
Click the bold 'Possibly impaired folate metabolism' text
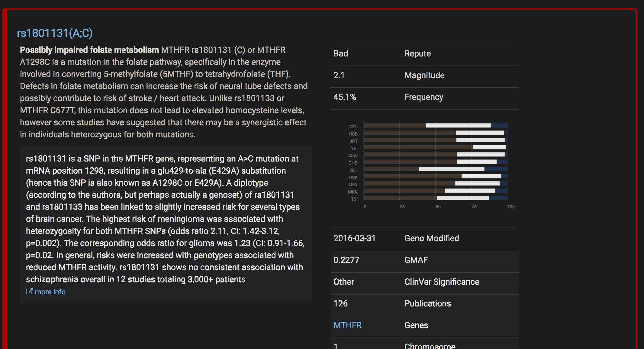89,50
